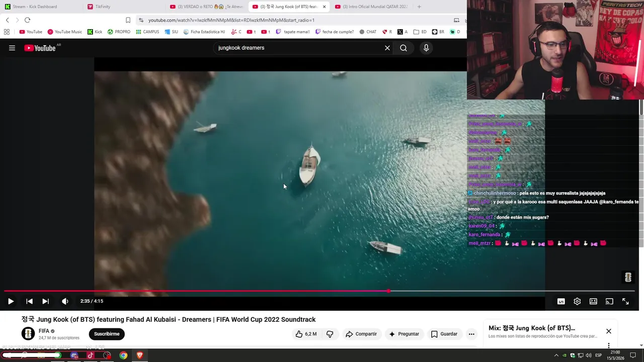The image size is (644, 362).
Task: Open the FIFA channel name link
Action: click(x=44, y=331)
